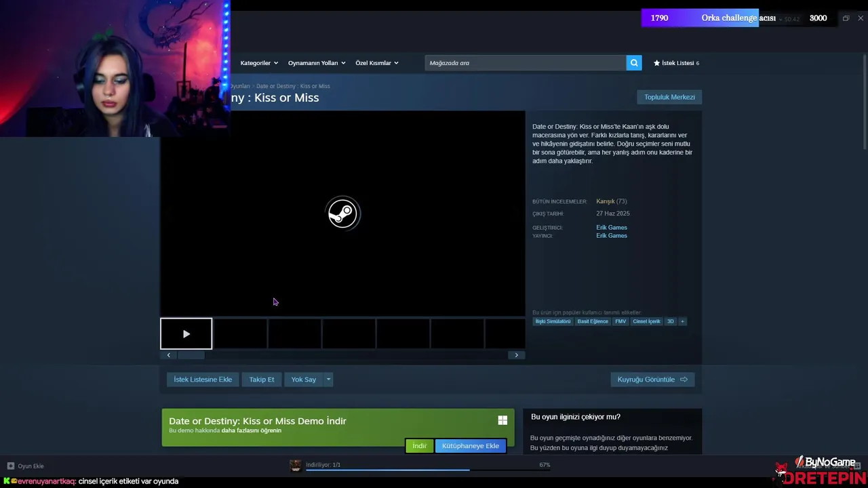
Task: Click the thumbnail strip horizontal scrollbar handle
Action: (x=190, y=355)
